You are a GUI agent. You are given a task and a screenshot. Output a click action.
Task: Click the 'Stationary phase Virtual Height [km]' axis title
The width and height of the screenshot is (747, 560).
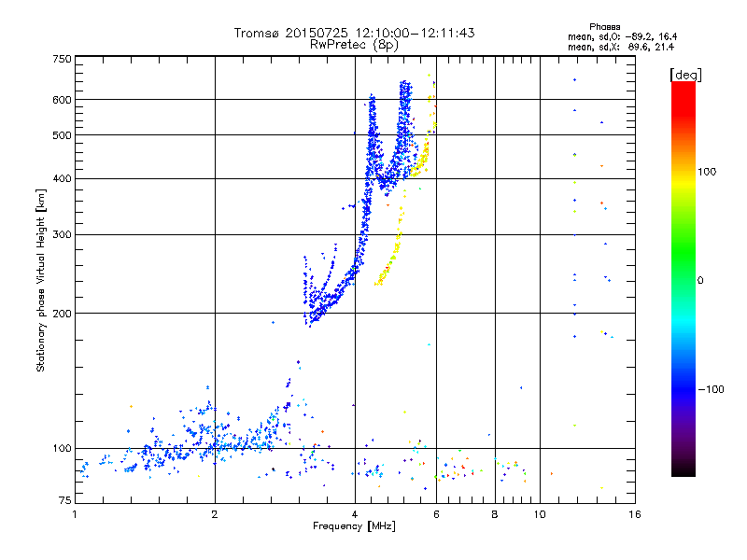41,281
